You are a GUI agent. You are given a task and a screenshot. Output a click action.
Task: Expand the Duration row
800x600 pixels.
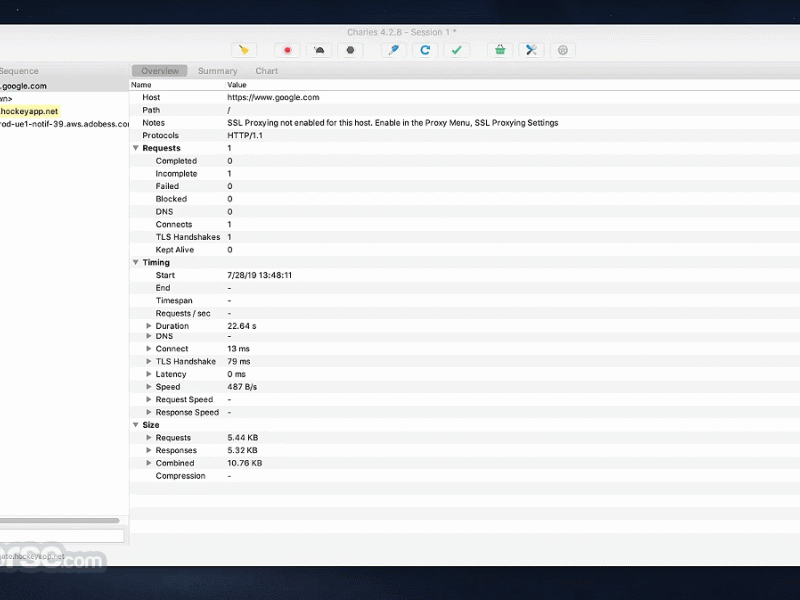click(148, 326)
